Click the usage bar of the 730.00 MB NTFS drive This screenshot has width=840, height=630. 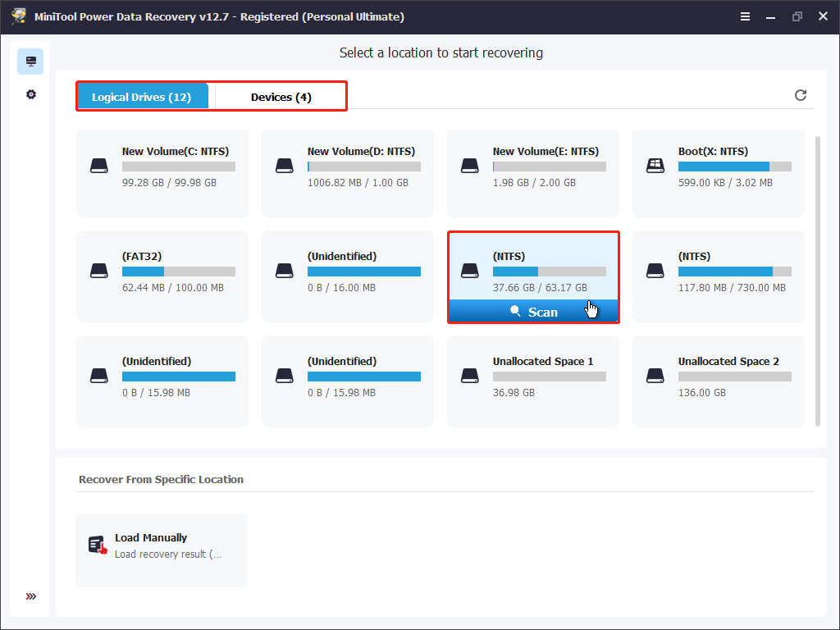[x=734, y=272]
